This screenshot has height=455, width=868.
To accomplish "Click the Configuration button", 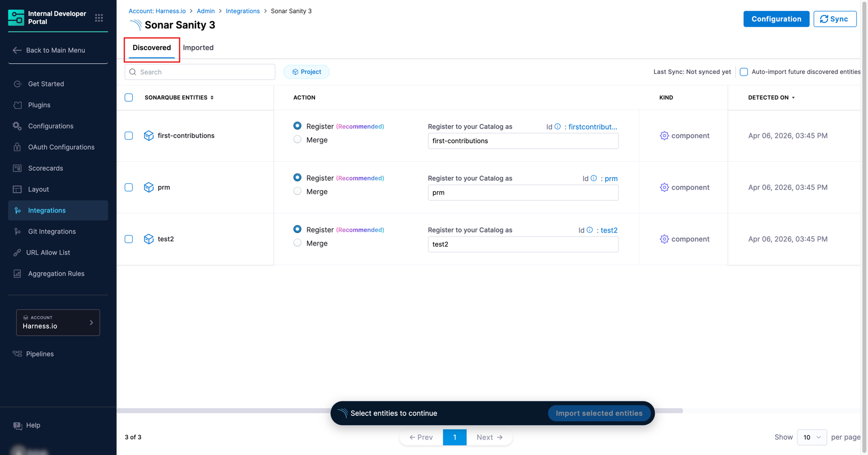I will click(x=776, y=19).
